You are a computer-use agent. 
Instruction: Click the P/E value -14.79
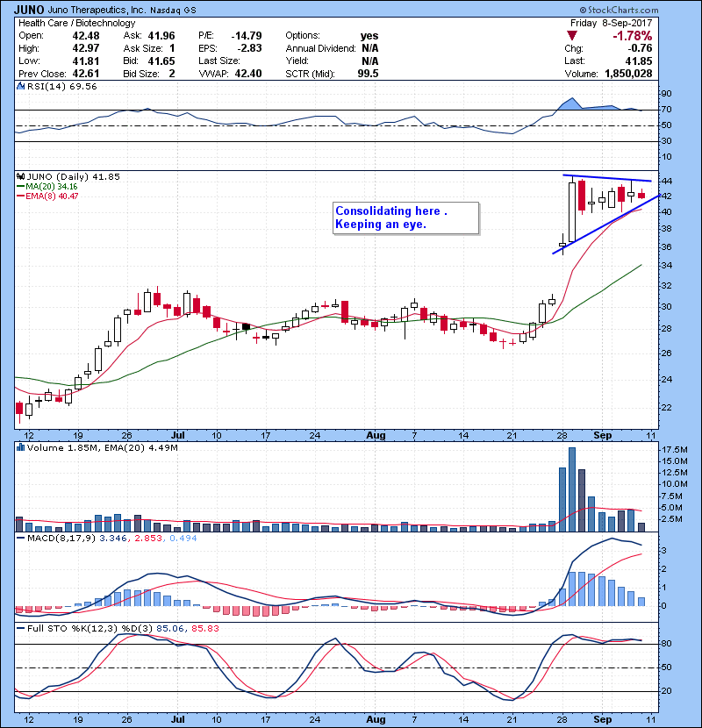247,36
